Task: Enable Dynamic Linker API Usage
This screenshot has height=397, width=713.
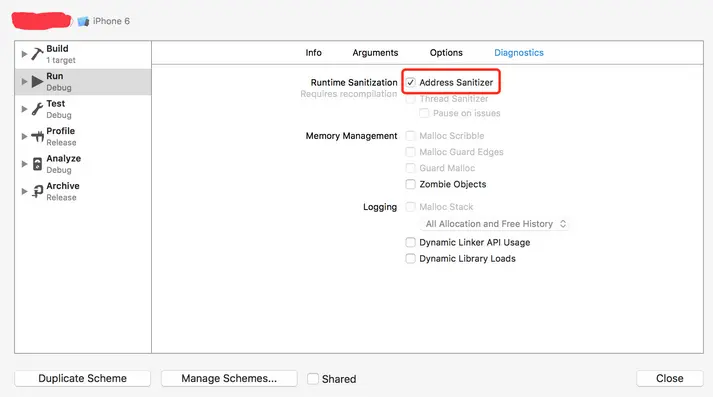Action: 411,242
